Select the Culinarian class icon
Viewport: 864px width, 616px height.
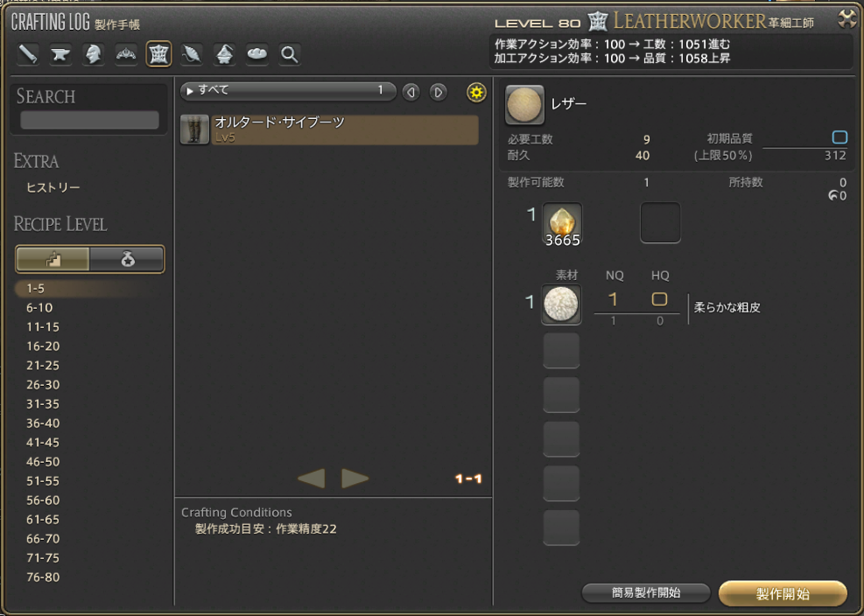tap(256, 54)
